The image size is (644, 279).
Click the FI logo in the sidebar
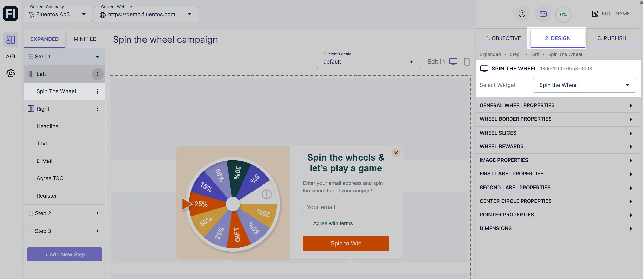click(10, 13)
